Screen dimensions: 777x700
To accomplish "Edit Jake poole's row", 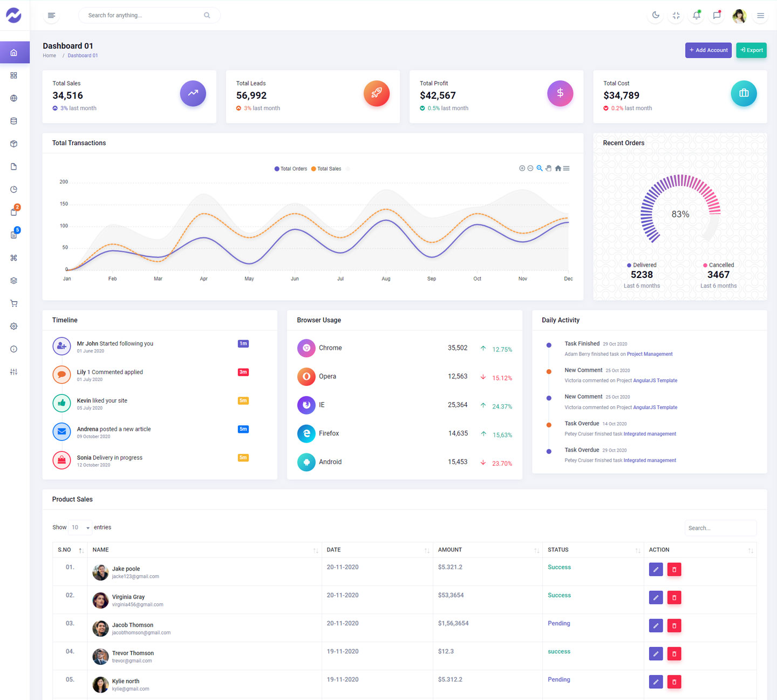I will click(x=656, y=569).
